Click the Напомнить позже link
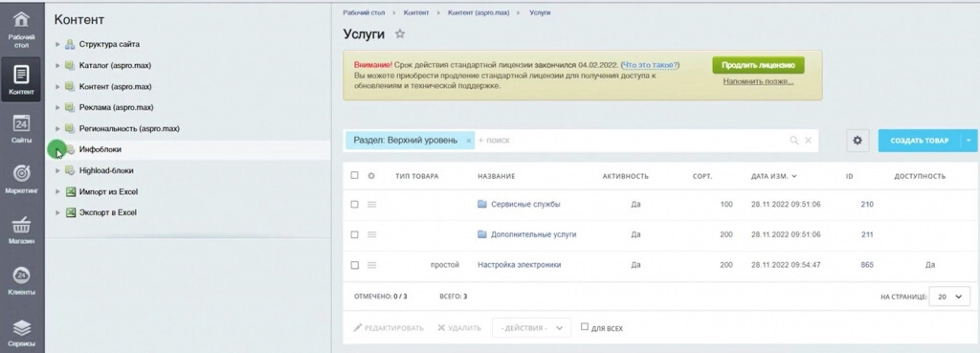Image resolution: width=980 pixels, height=353 pixels. coord(758,81)
